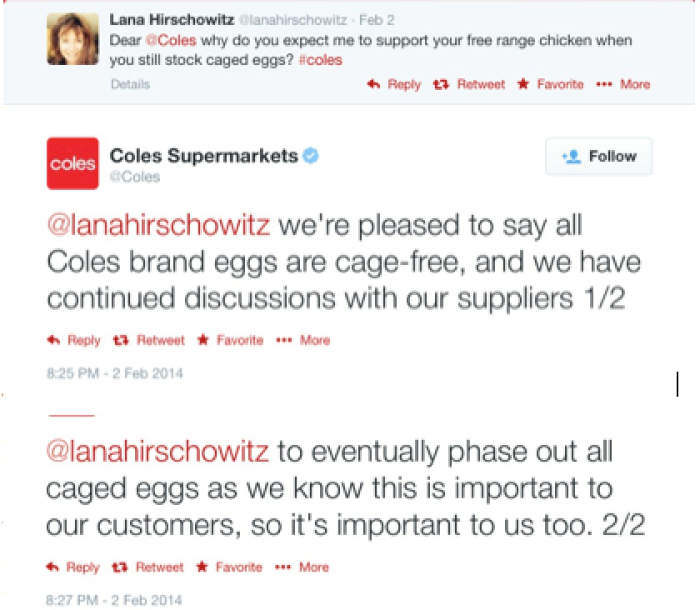
Task: Open 8:25 PM - 2 Feb 2014 timestamp
Action: click(x=115, y=373)
